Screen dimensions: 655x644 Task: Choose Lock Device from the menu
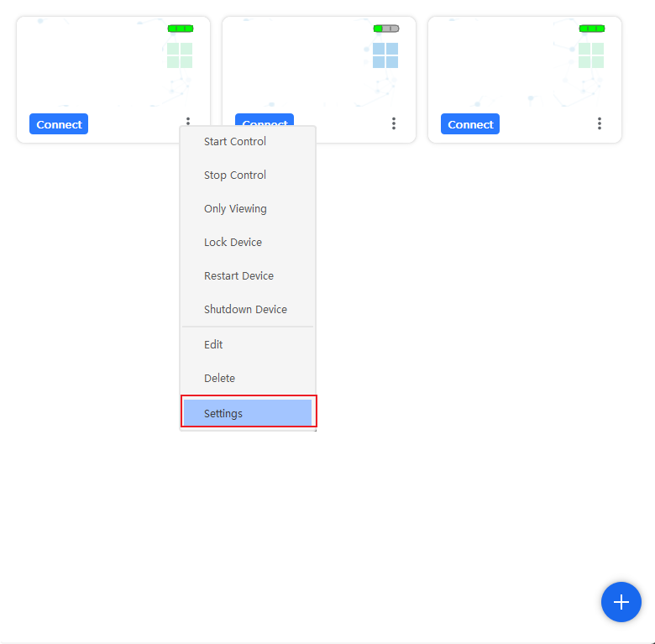(233, 243)
